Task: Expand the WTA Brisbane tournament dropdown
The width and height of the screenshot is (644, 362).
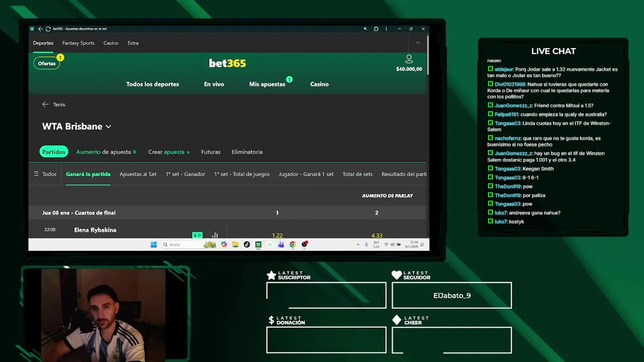Action: tap(108, 127)
